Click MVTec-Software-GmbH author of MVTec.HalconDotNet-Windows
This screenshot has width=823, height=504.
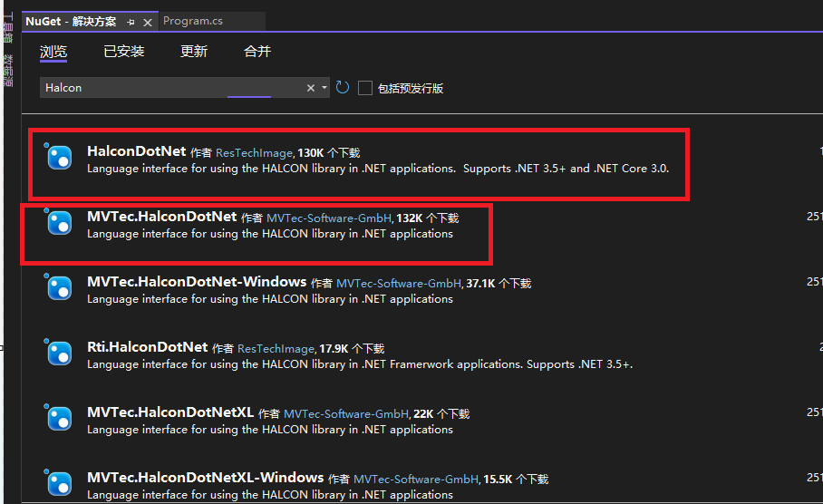tap(399, 284)
